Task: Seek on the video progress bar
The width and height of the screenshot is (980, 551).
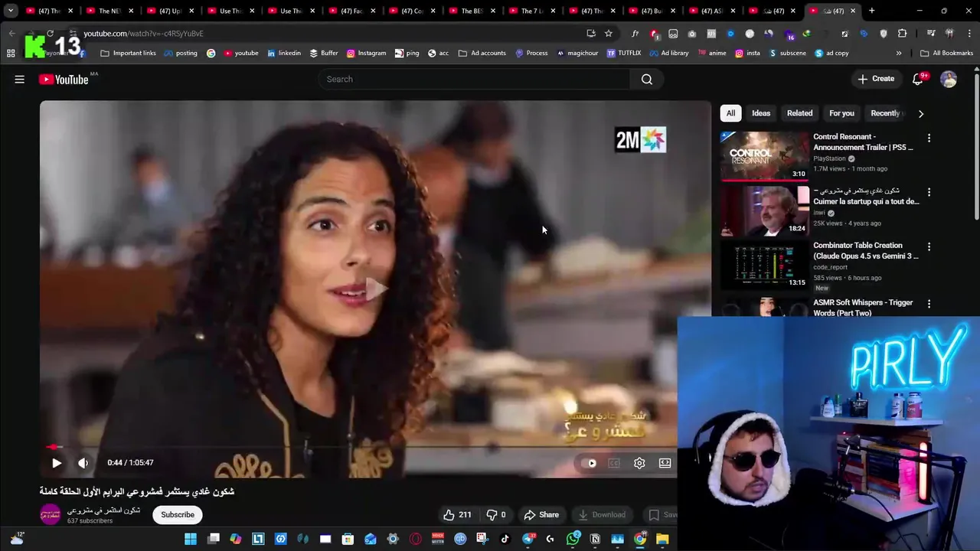Action: (358, 447)
